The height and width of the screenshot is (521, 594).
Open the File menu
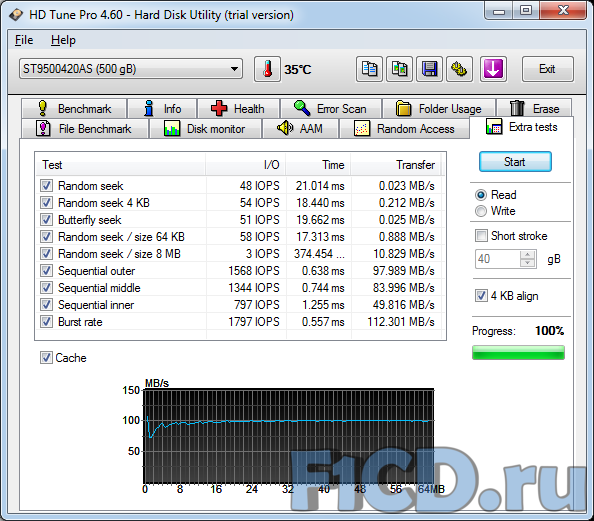pyautogui.click(x=24, y=40)
